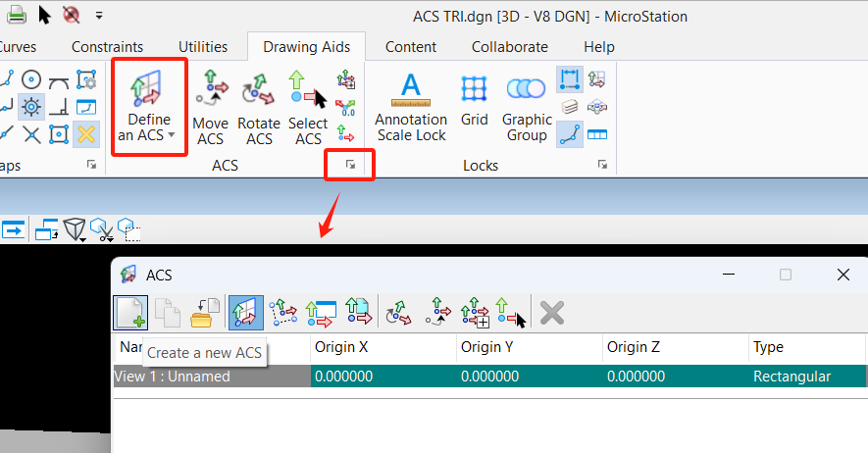Click the small ACS-with-plus icon in ribbon
Screen dimensions: 868x453
click(346, 79)
